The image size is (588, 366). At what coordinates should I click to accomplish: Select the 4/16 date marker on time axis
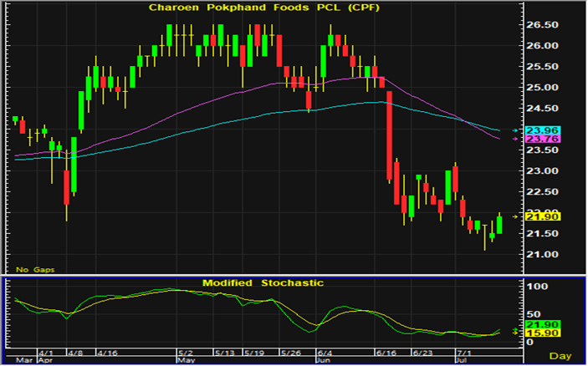click(x=107, y=353)
